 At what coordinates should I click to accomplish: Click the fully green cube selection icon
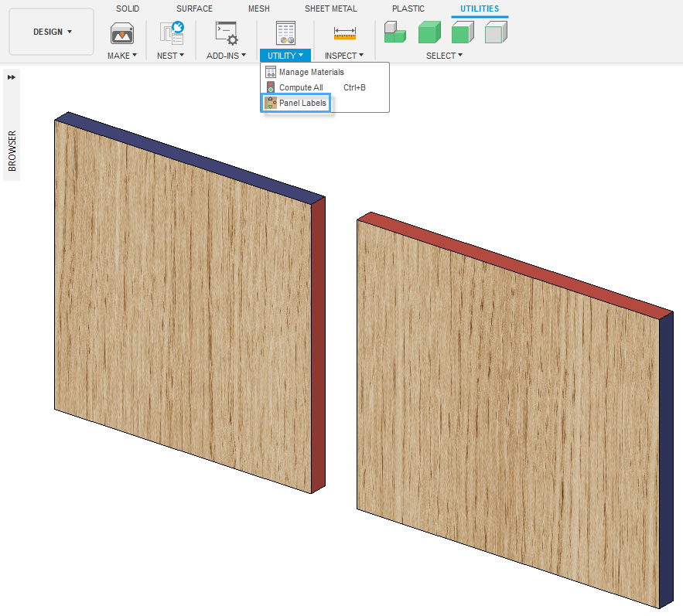tap(429, 32)
